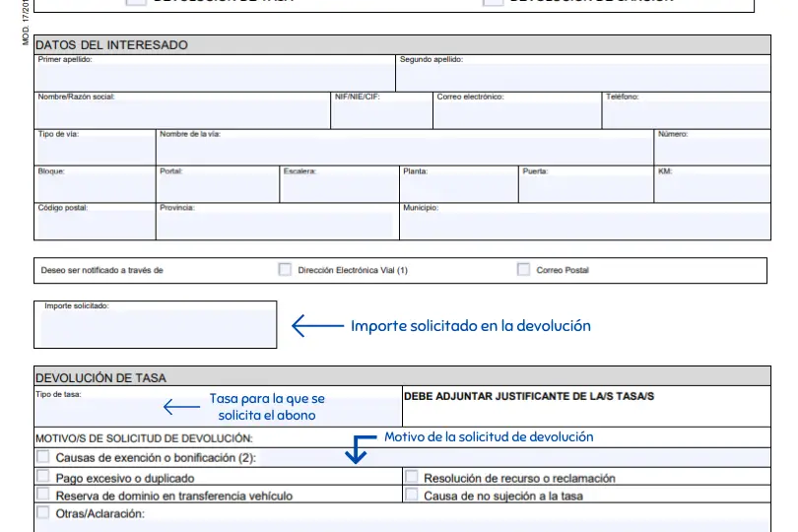The height and width of the screenshot is (532, 798).
Task: Click the Provincia field
Action: [278, 226]
